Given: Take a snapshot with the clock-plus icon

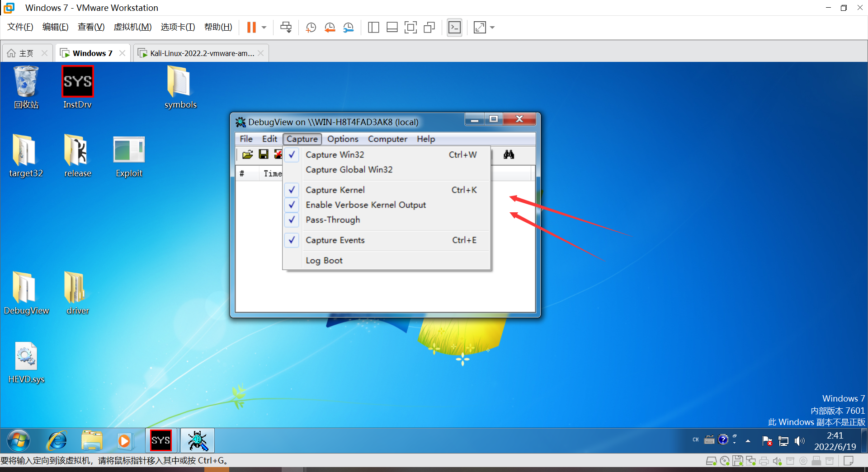Looking at the screenshot, I should (x=311, y=28).
